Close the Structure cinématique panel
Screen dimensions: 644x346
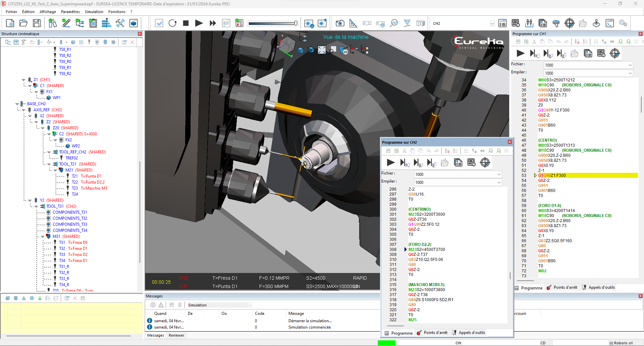pos(140,34)
